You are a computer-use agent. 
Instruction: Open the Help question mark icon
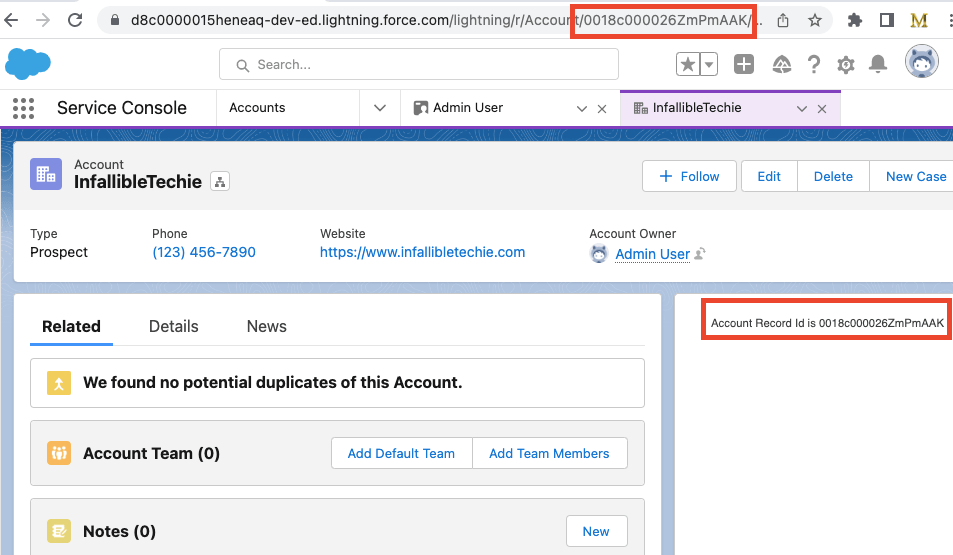coord(814,64)
